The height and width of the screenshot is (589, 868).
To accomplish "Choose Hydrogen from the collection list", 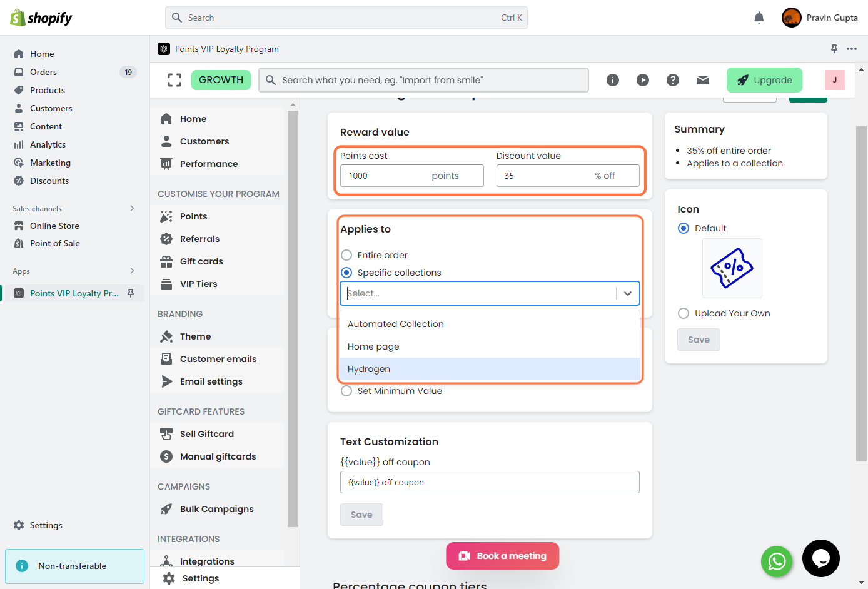I will [369, 369].
